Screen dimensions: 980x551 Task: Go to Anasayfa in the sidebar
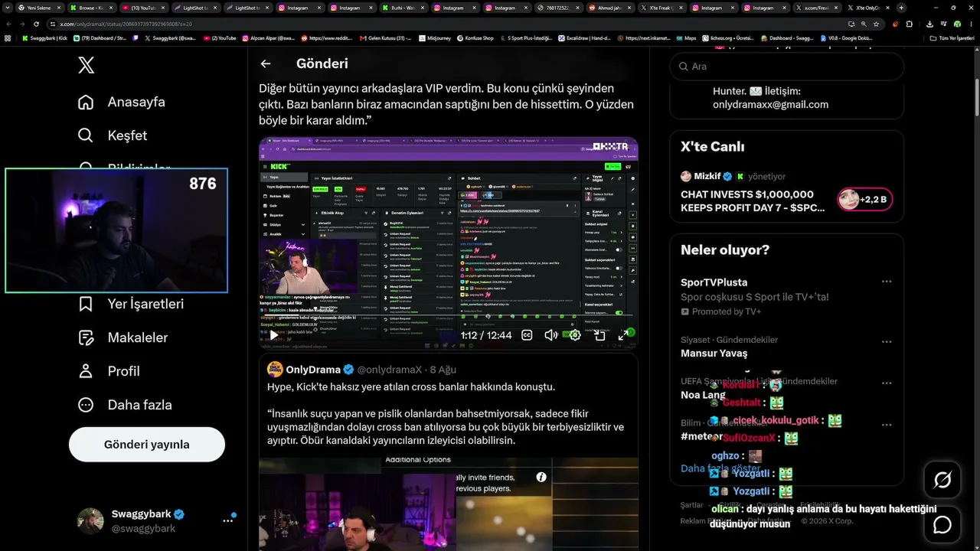click(x=122, y=102)
